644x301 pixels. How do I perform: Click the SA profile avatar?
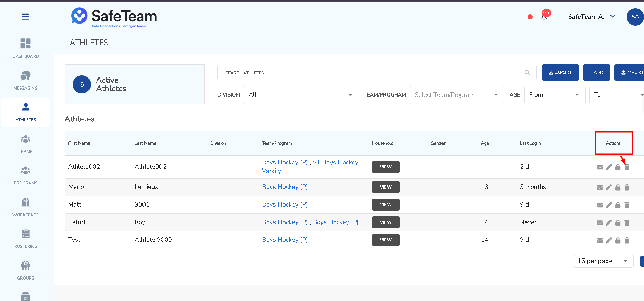pos(635,17)
